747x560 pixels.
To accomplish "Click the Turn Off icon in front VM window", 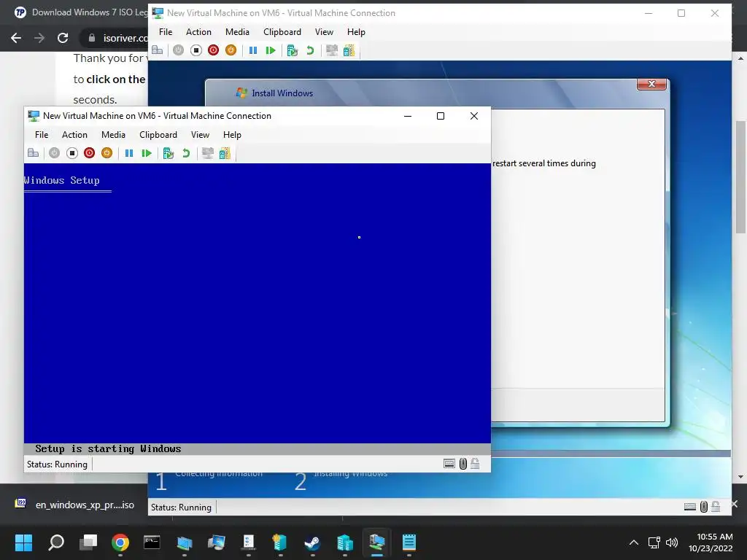I will click(x=72, y=153).
